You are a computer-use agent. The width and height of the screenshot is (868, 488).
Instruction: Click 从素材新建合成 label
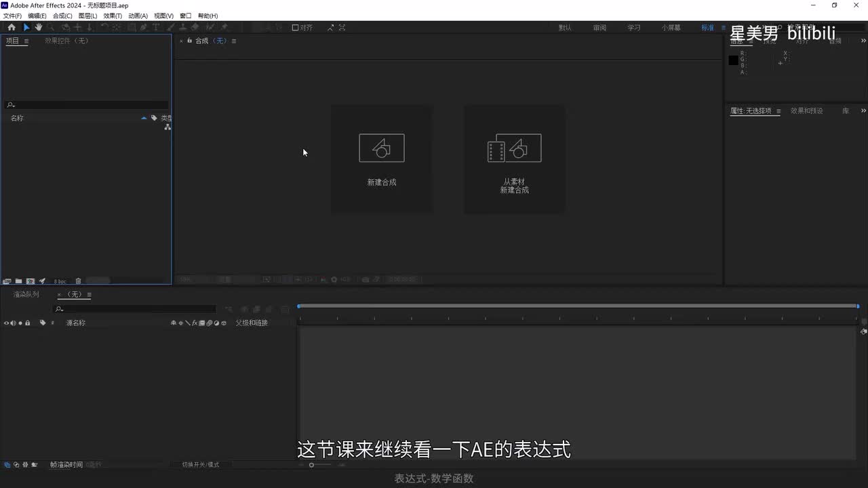[515, 186]
